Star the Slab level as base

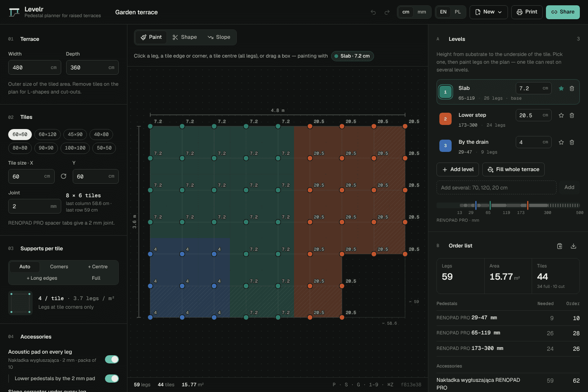[x=561, y=88]
